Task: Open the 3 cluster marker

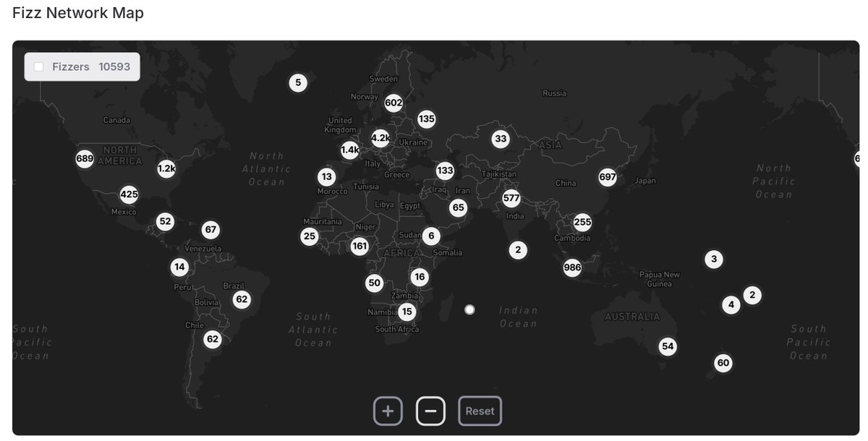Action: click(714, 259)
